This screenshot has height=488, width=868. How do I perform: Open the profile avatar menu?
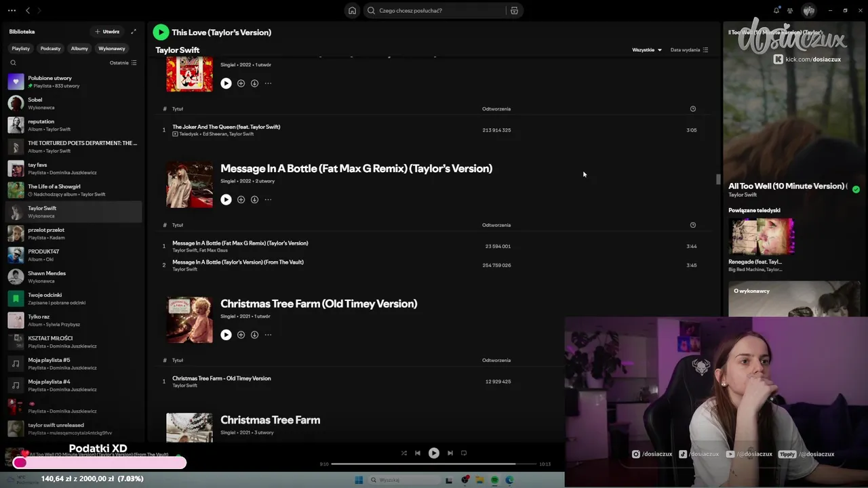click(808, 10)
